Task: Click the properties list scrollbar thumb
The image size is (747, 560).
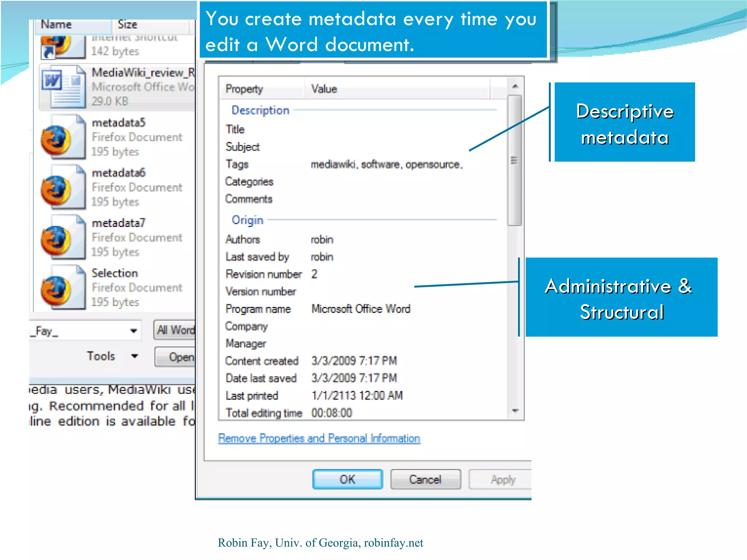Action: click(515, 161)
